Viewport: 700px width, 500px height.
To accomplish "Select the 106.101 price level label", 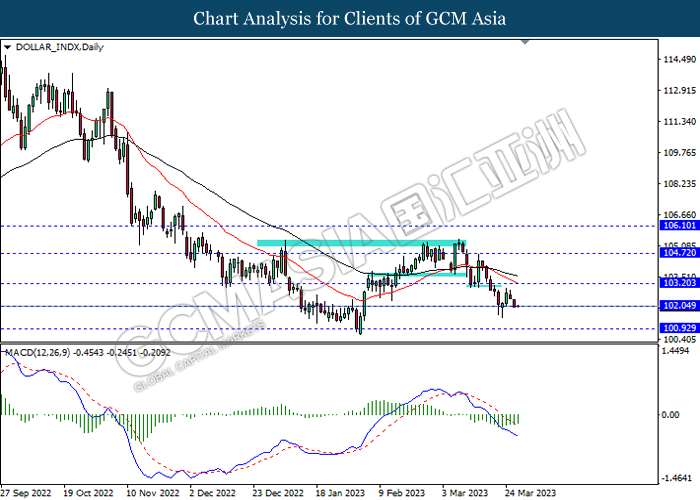I will 679,225.
